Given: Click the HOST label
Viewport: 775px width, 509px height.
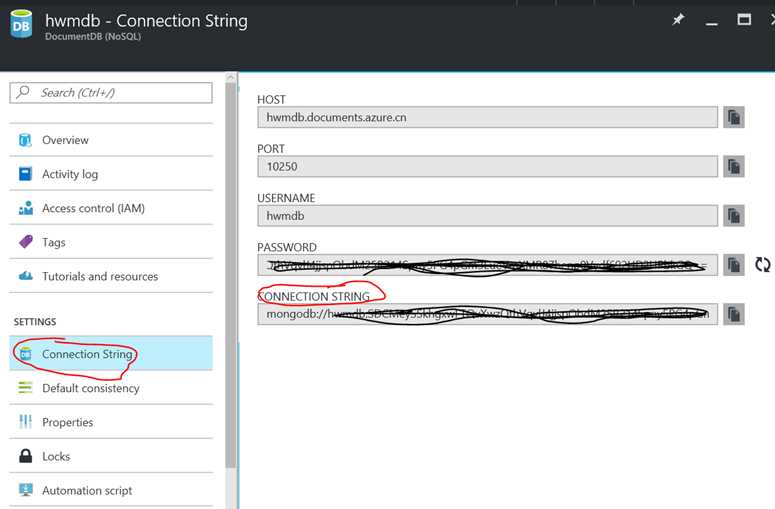Looking at the screenshot, I should click(271, 99).
